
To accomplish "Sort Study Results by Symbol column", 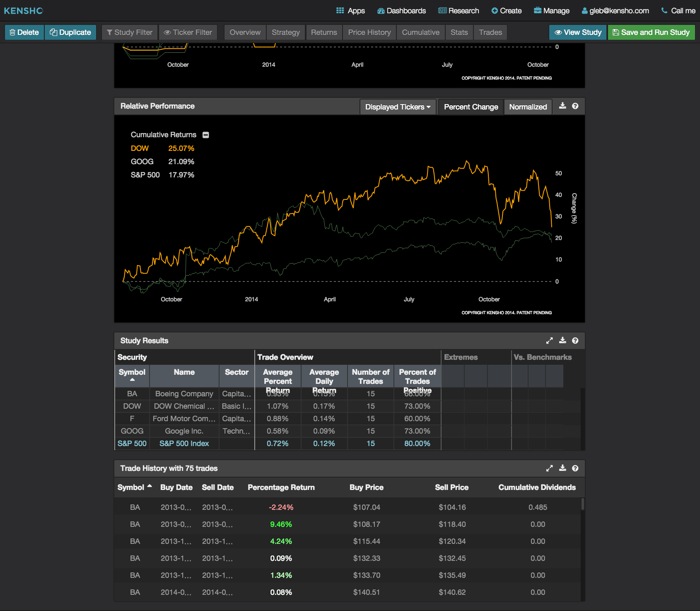I will pyautogui.click(x=132, y=376).
